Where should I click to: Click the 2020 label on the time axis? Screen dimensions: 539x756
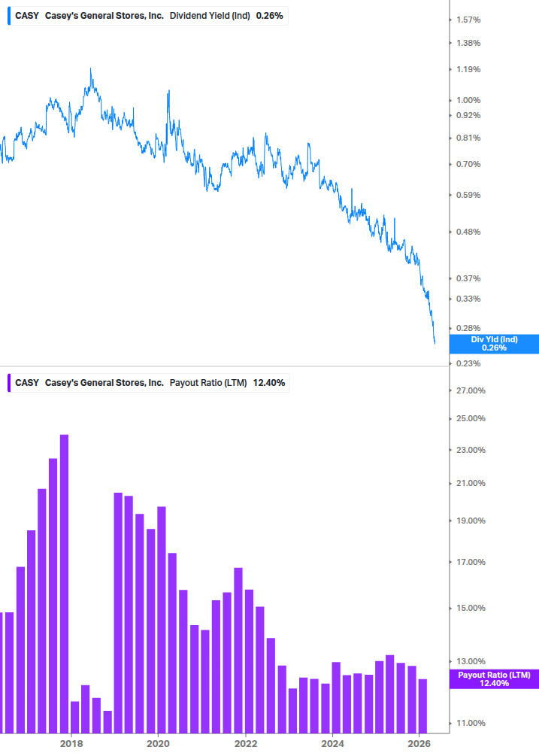[158, 743]
